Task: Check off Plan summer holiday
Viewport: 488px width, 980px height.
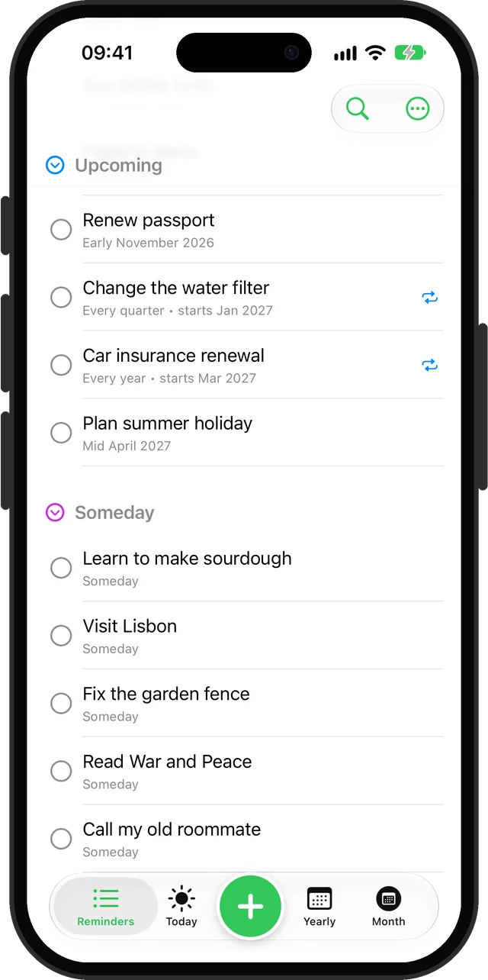Action: (x=61, y=433)
